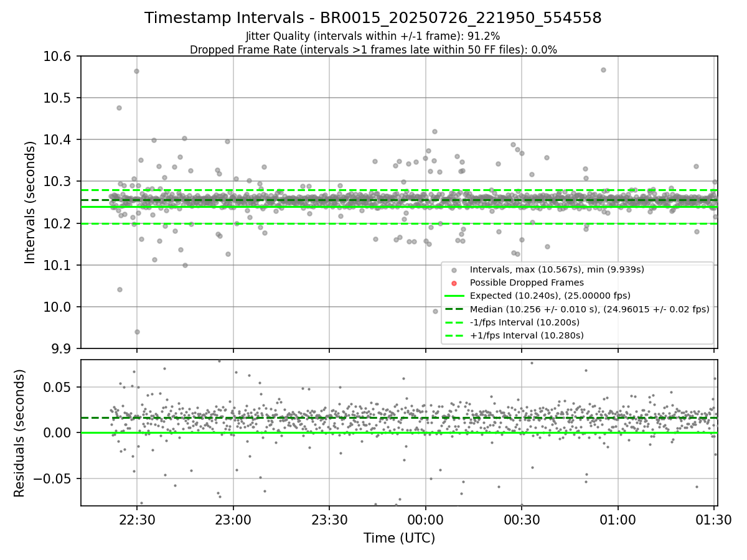Click the highest interval outlier near 00:55 UTC
This screenshot has width=747, height=560.
pos(603,70)
